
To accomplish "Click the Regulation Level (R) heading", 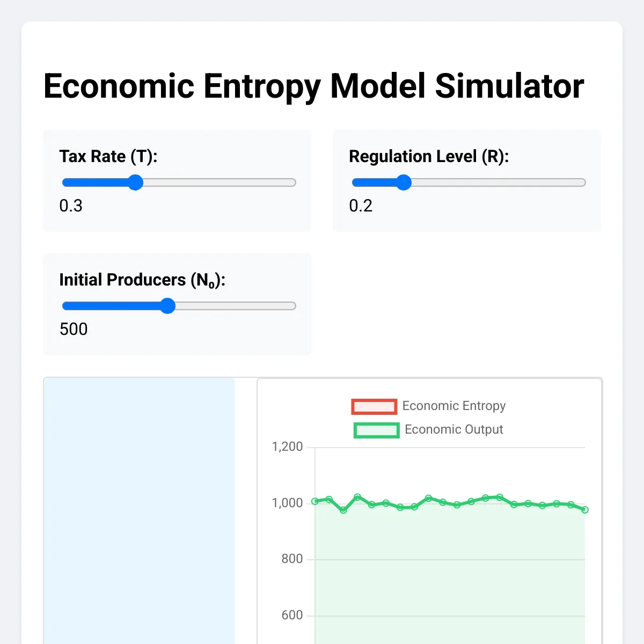I will tap(429, 156).
